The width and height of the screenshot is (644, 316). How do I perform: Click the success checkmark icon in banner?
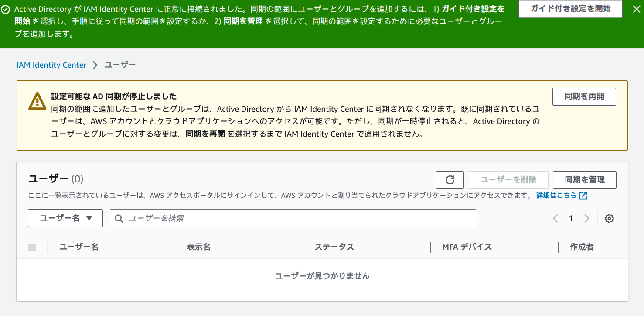(x=5, y=10)
